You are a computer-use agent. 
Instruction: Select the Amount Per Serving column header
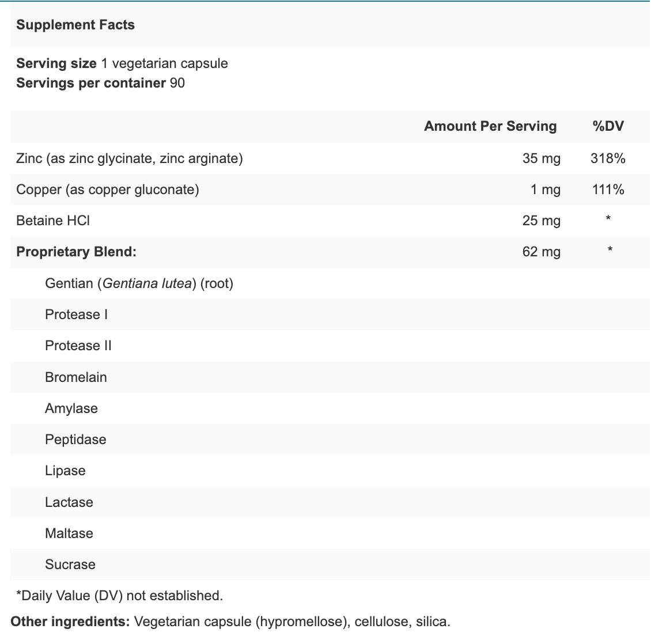coord(490,126)
